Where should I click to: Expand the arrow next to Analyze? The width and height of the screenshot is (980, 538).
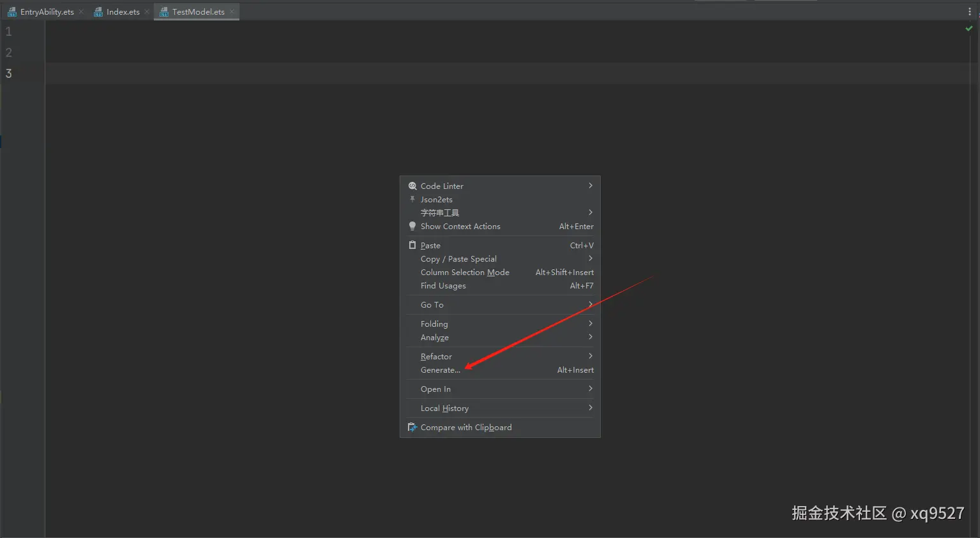(x=591, y=337)
